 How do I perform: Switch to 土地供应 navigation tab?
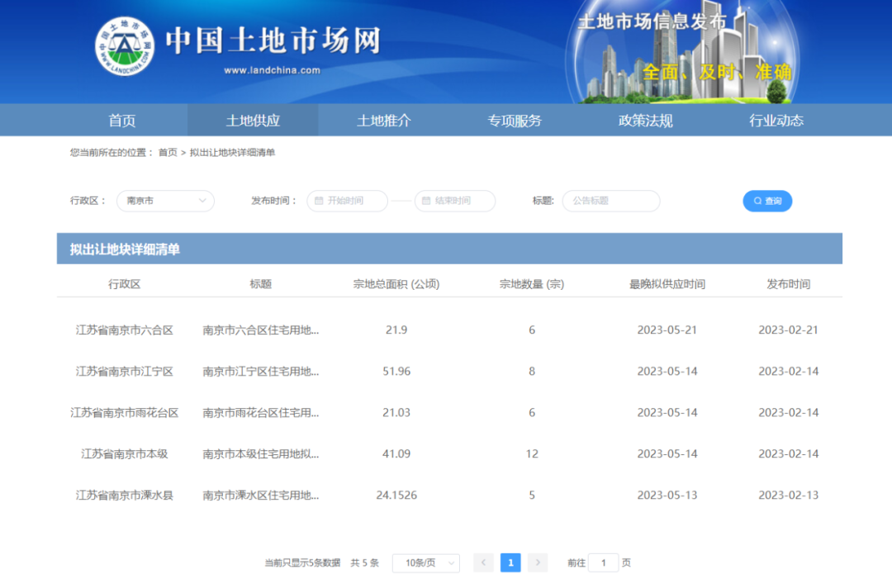click(x=253, y=121)
